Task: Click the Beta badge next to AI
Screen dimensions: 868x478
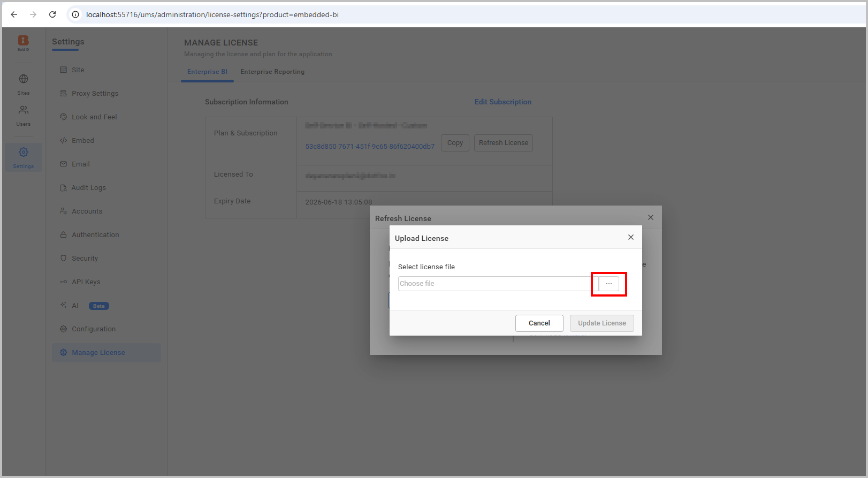Action: pos(99,306)
